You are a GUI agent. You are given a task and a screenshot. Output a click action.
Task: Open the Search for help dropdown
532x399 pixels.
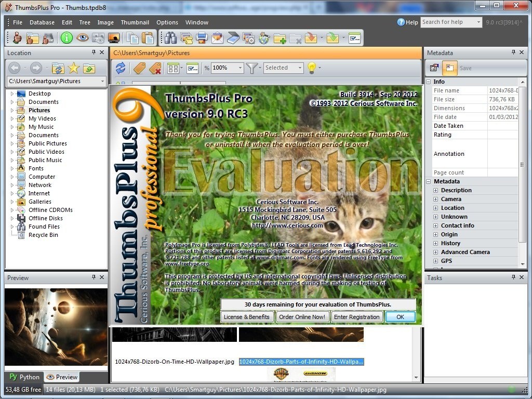pyautogui.click(x=478, y=22)
